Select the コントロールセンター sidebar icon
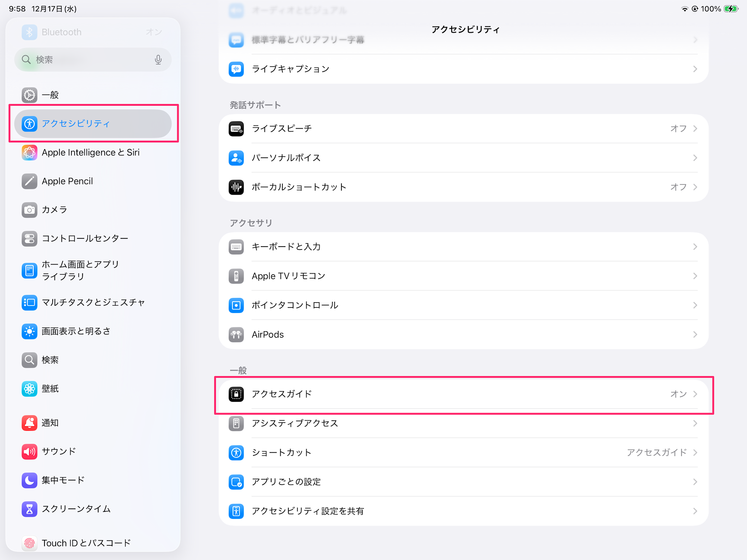 [x=29, y=239]
